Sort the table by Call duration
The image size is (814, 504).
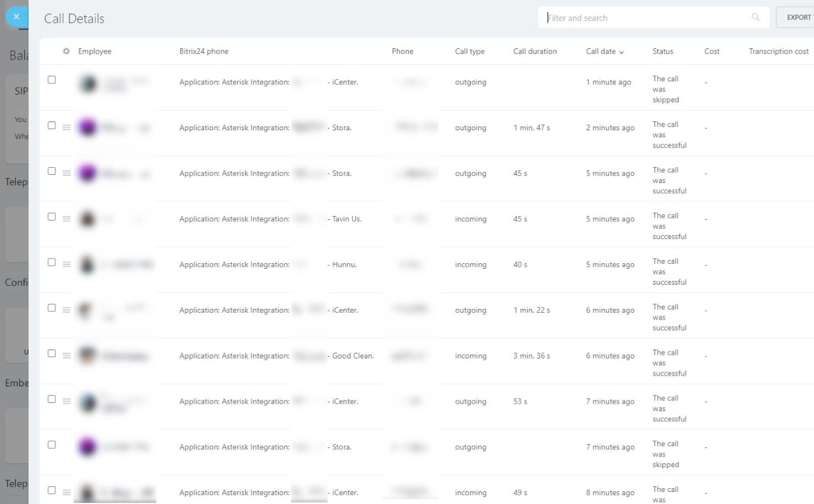tap(535, 51)
